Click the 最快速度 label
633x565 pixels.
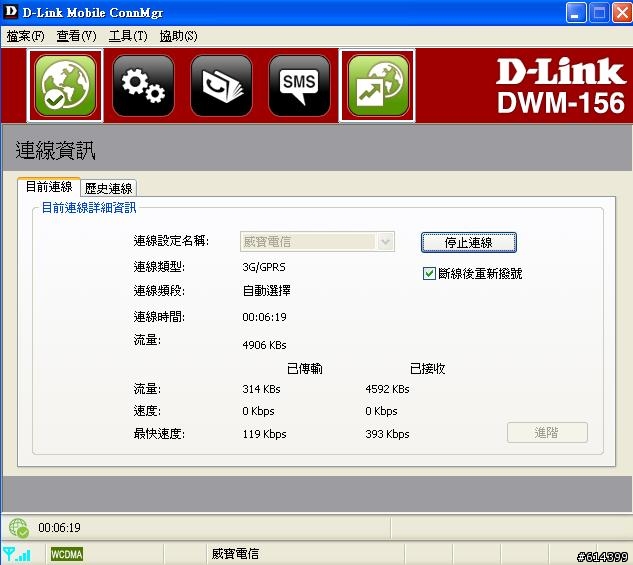click(x=159, y=434)
